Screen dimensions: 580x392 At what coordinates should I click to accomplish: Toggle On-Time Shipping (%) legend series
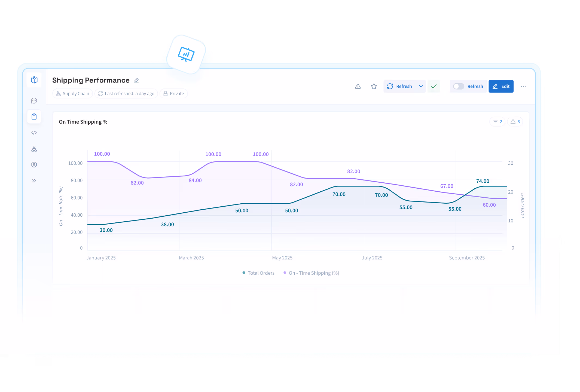(311, 273)
